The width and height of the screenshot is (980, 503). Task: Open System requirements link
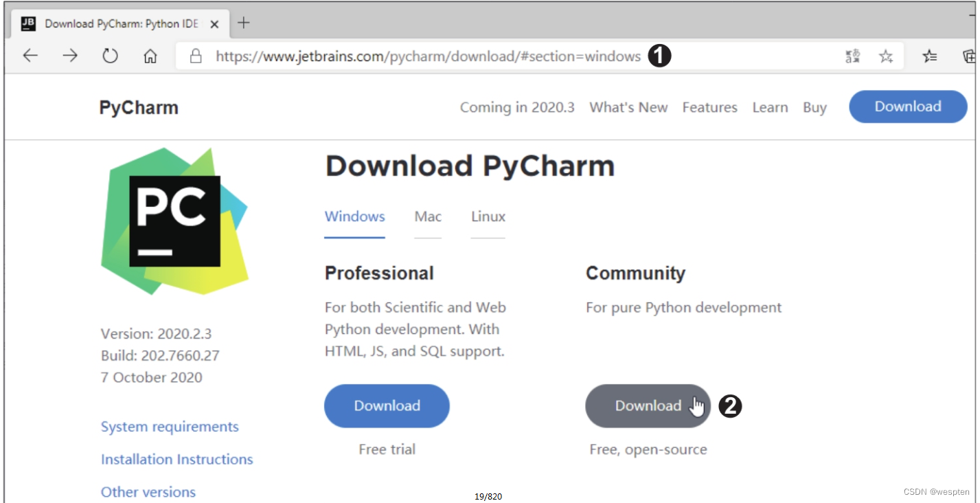(170, 427)
